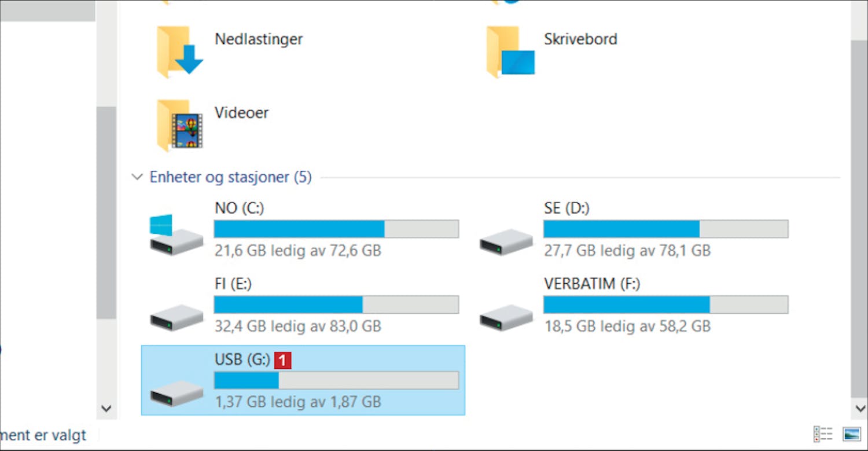Screen dimensions: 868x451
Task: Open the Videoer folder icon
Action: tap(180, 125)
